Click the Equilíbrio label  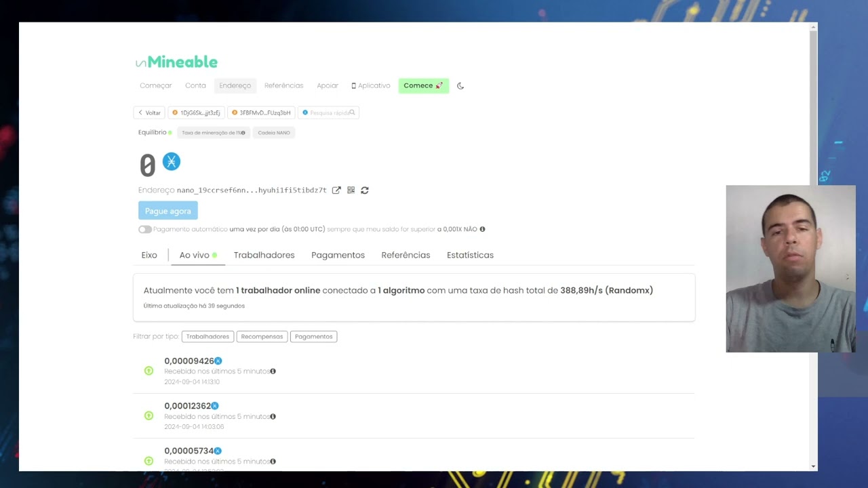pyautogui.click(x=152, y=132)
